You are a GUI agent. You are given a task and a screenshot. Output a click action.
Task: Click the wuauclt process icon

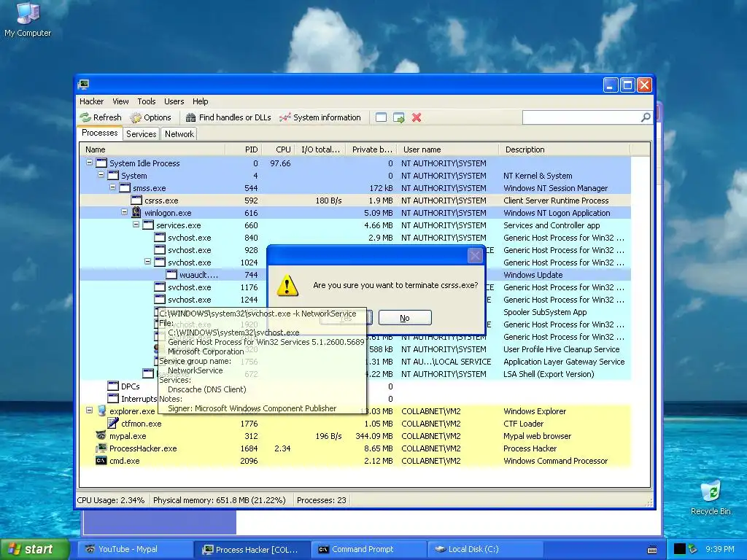(171, 274)
